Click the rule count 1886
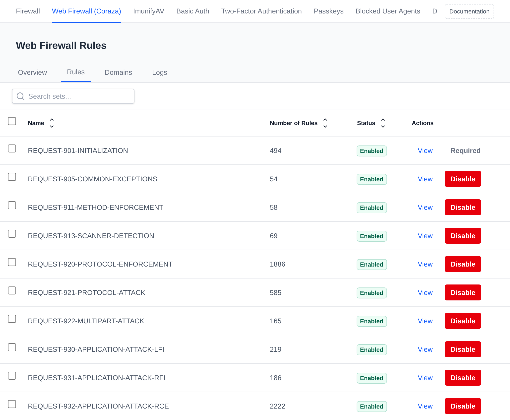 [277, 264]
